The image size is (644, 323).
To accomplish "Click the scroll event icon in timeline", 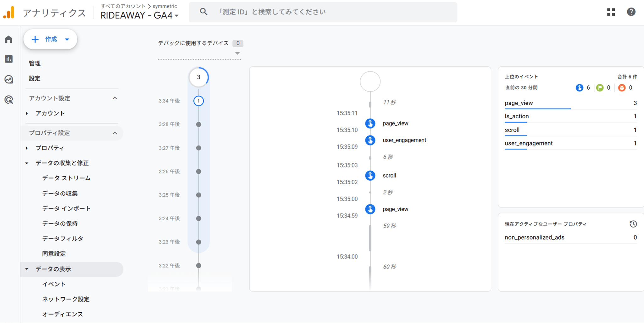I will [x=370, y=175].
